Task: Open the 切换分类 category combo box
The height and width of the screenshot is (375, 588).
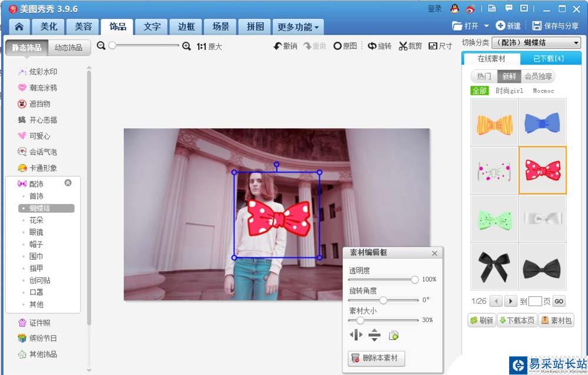Action: click(536, 43)
